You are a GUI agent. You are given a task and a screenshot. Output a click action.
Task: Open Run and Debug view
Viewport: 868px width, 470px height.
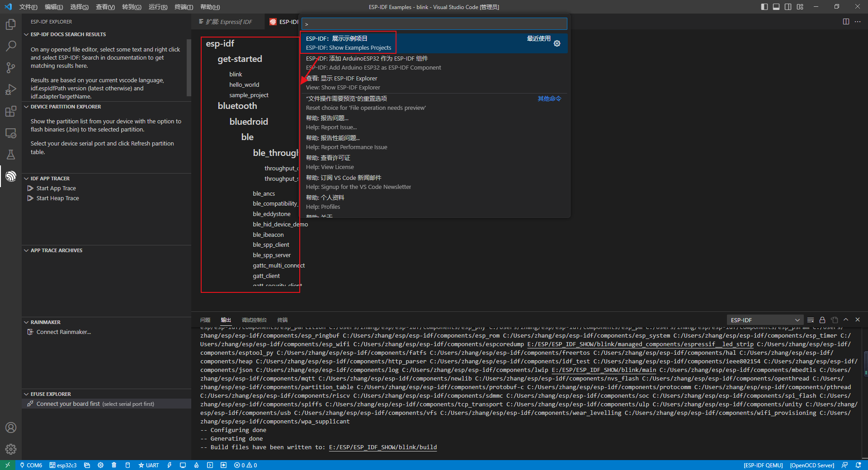[x=11, y=89]
